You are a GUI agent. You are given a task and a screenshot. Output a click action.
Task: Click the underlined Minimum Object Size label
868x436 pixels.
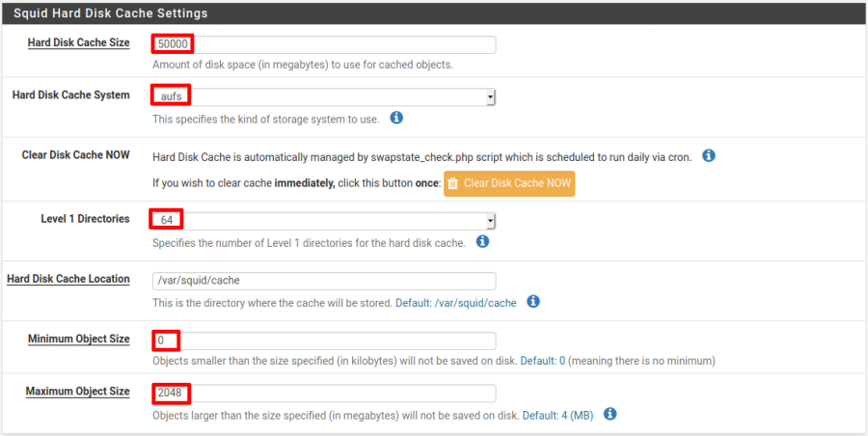tap(78, 339)
